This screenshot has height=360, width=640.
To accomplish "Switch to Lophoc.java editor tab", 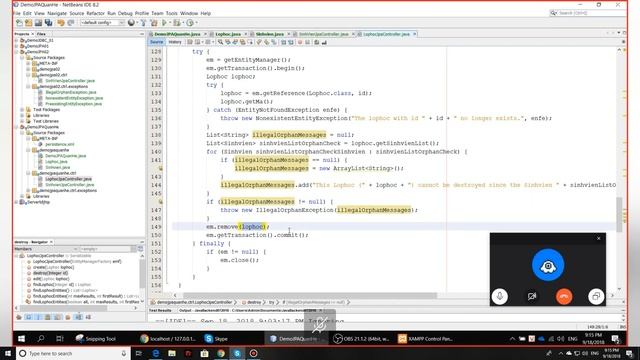I will [x=228, y=34].
